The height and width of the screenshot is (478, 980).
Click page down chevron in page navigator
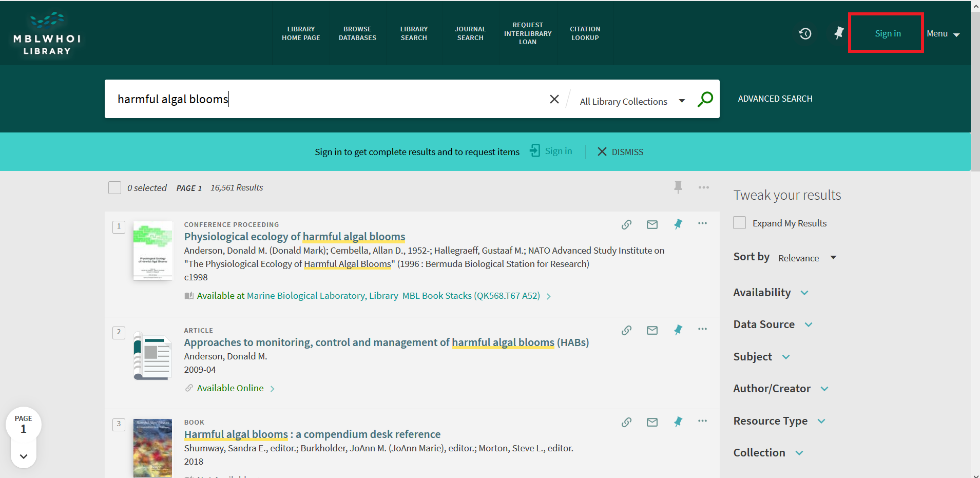click(24, 456)
